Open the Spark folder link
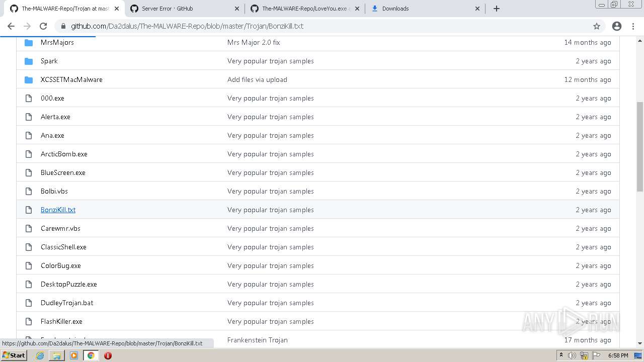 coord(49,61)
